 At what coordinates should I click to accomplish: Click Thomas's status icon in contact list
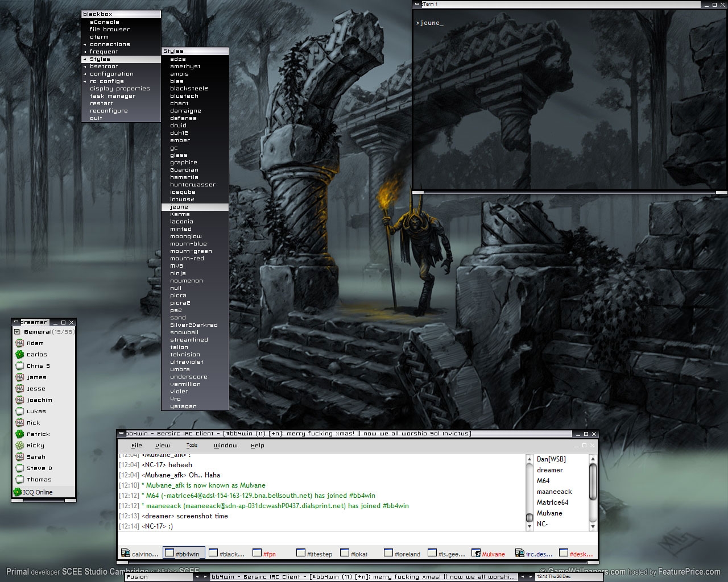click(x=19, y=480)
